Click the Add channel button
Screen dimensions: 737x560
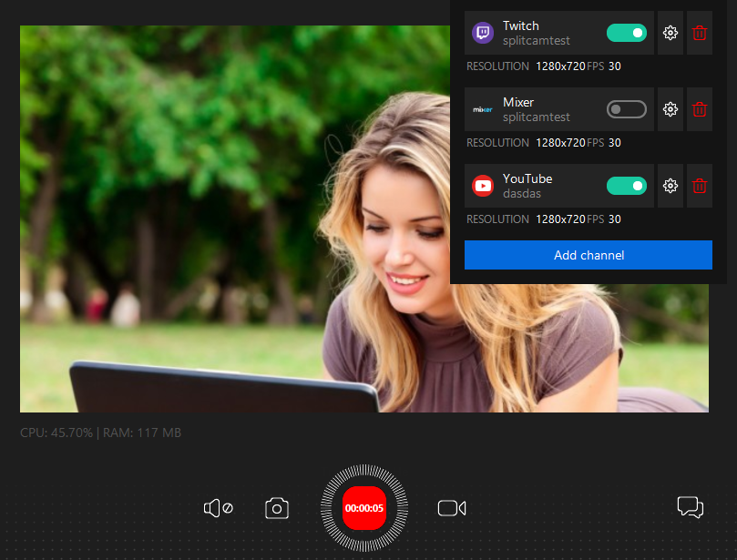pyautogui.click(x=588, y=255)
